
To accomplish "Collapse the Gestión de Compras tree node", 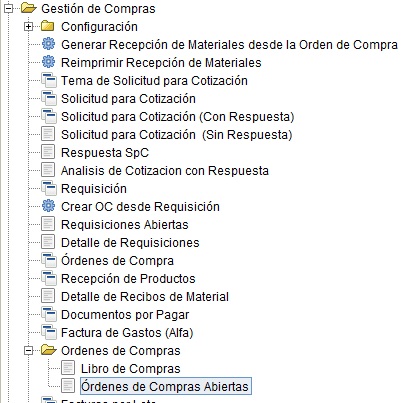I will point(9,9).
